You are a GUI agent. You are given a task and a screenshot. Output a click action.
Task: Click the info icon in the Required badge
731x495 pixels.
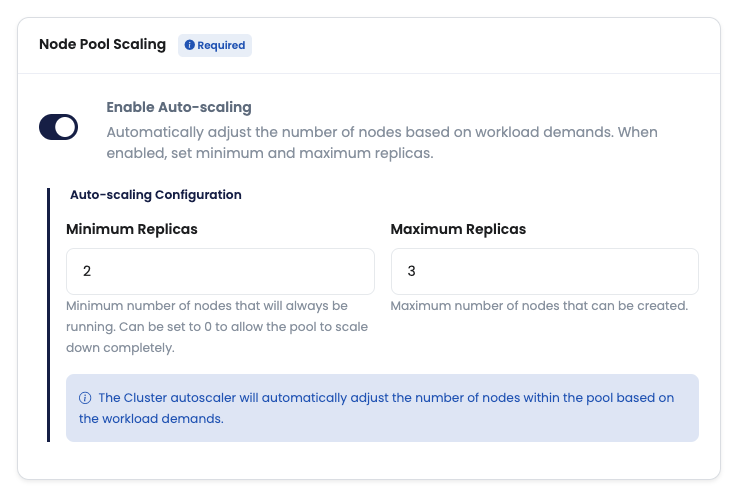[190, 45]
